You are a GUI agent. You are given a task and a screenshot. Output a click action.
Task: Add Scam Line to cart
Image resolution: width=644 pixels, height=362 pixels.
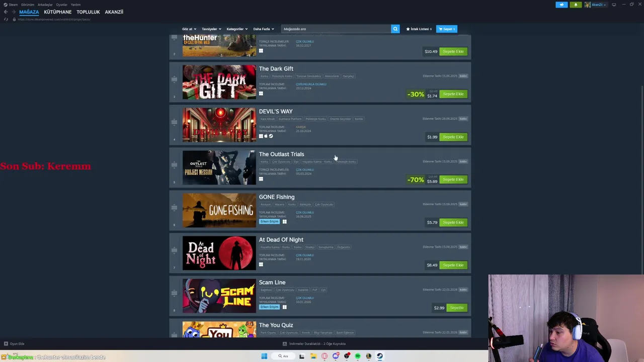tap(457, 308)
